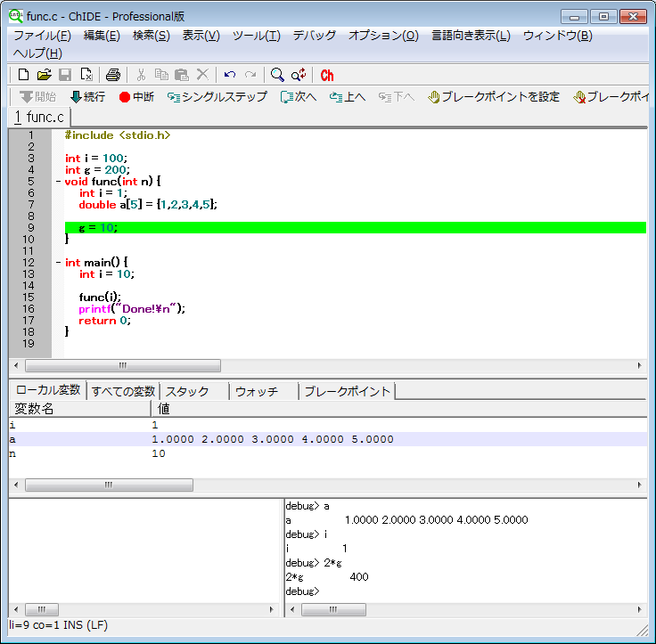Move up the stack with 上へ
Viewport: 656px width, 644px height.
[x=348, y=97]
